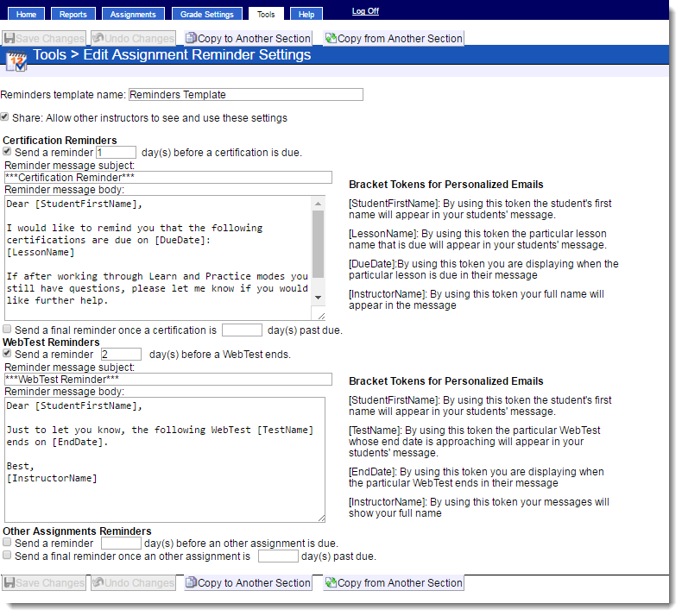Open the Reports tab

tap(73, 14)
